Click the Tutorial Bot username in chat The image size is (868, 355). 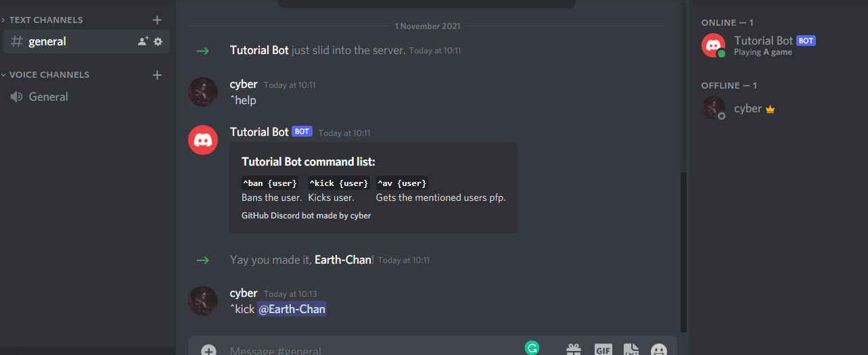259,131
